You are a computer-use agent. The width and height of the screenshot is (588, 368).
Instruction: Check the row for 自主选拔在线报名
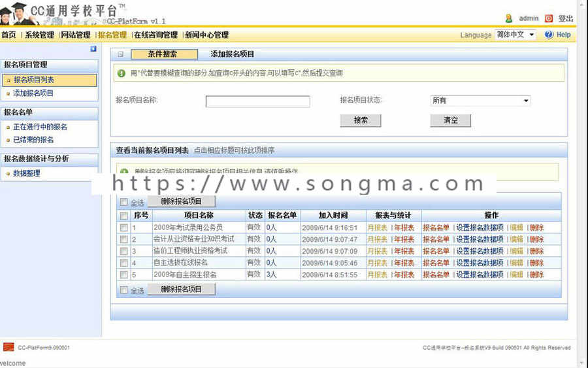point(123,263)
